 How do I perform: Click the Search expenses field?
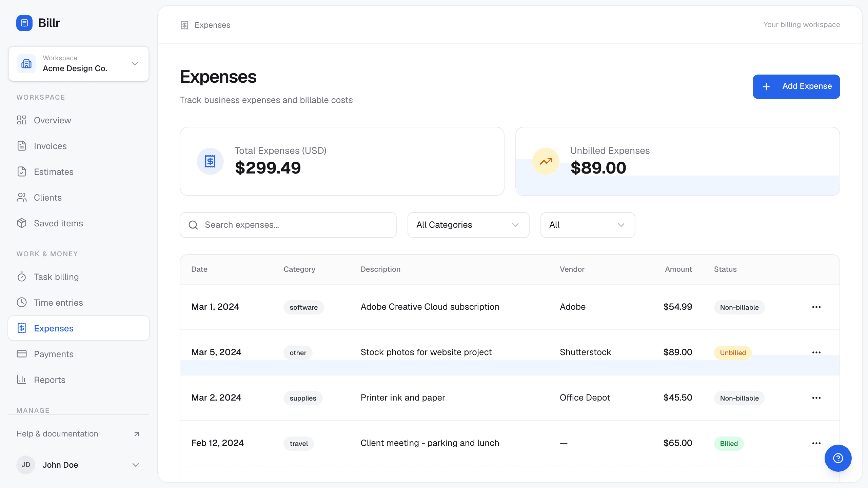pos(288,225)
